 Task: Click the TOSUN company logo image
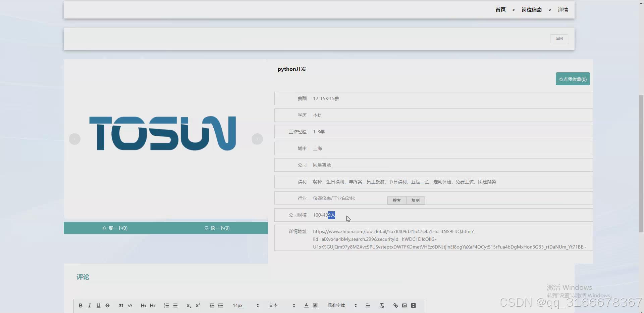[163, 133]
